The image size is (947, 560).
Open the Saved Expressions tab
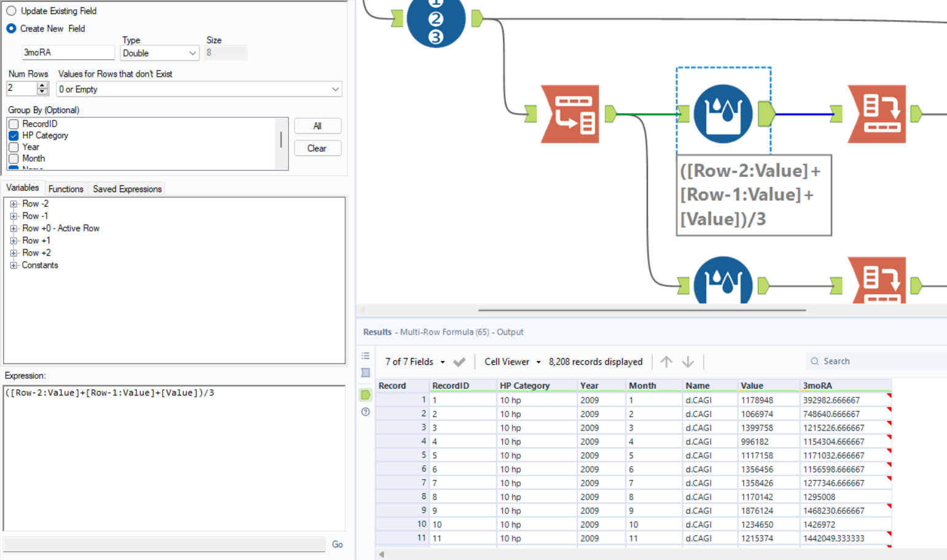click(x=127, y=189)
